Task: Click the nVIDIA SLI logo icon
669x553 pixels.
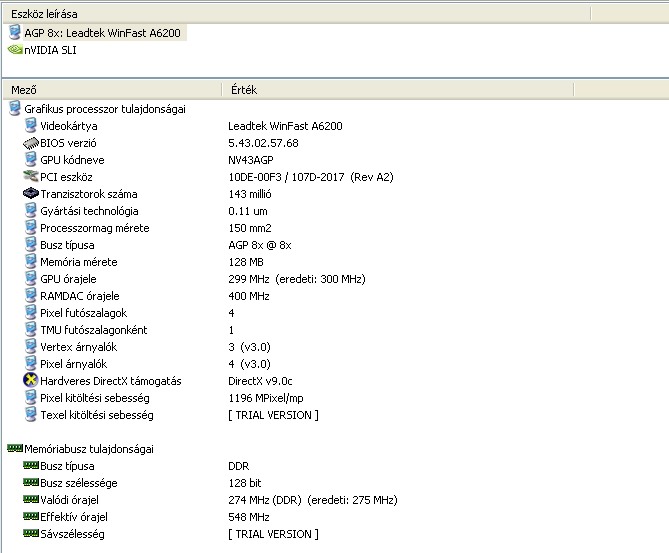Action: click(x=15, y=49)
